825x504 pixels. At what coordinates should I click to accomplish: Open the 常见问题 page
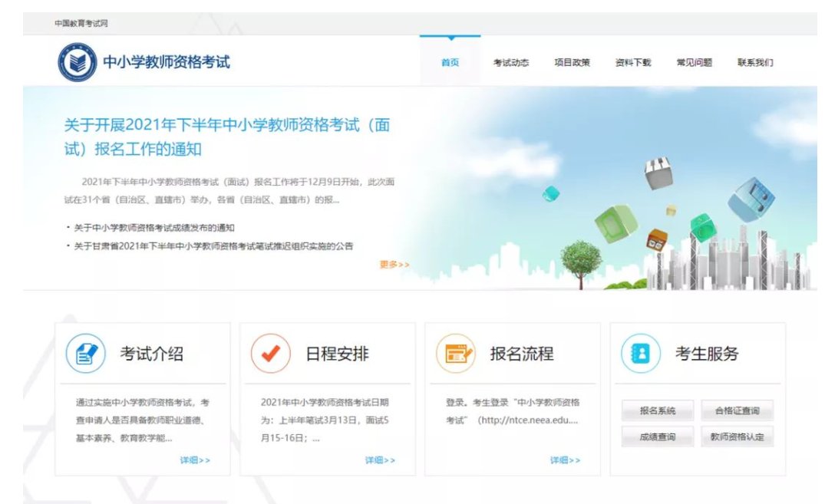coord(693,61)
